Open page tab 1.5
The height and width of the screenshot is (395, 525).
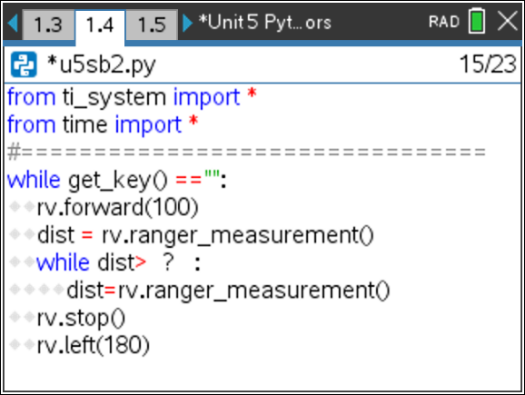(152, 24)
